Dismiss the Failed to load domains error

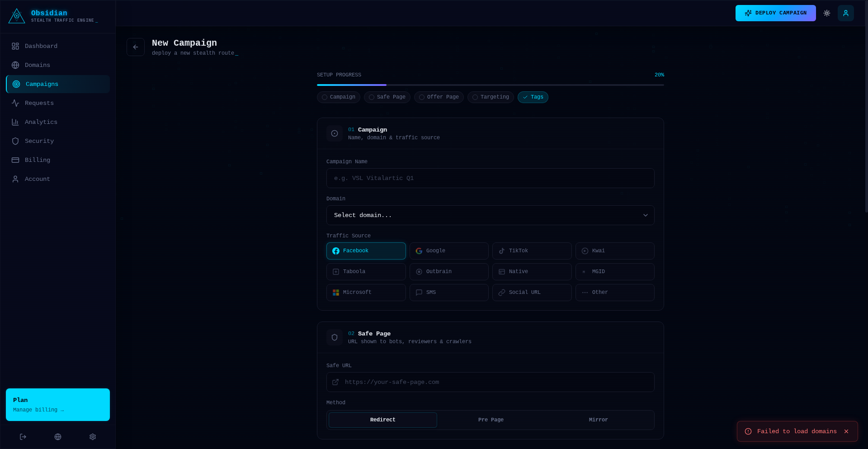point(846,431)
